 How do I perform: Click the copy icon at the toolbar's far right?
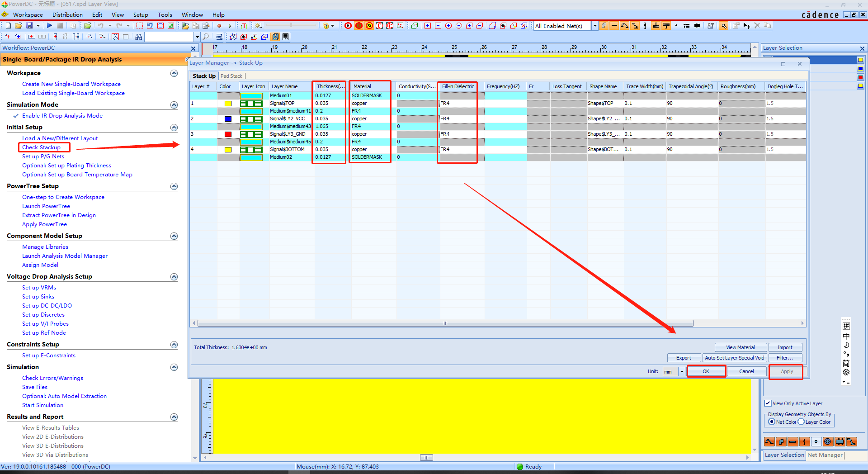768,26
